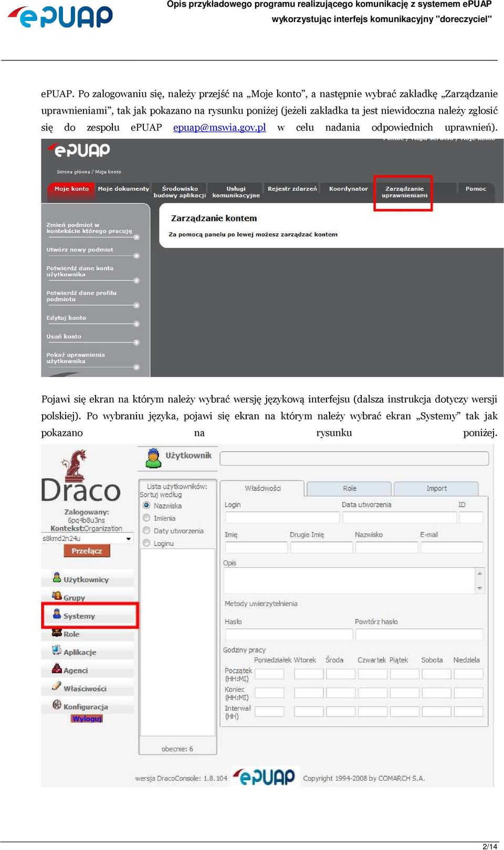Screen dimensions: 504x850
Task: Click the Data utworzenia field
Action: [399, 517]
